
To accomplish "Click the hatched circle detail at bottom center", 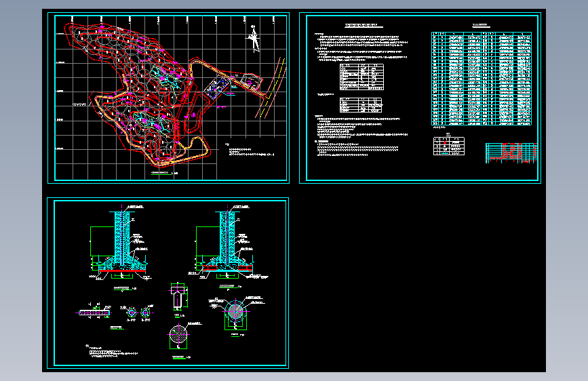I will tap(178, 336).
